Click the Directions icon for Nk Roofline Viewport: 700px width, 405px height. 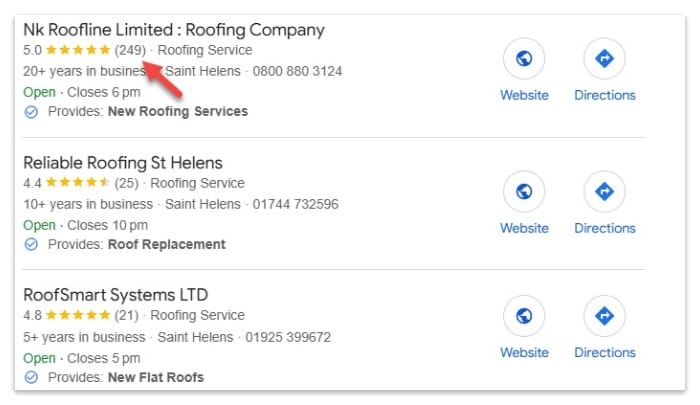tap(604, 59)
